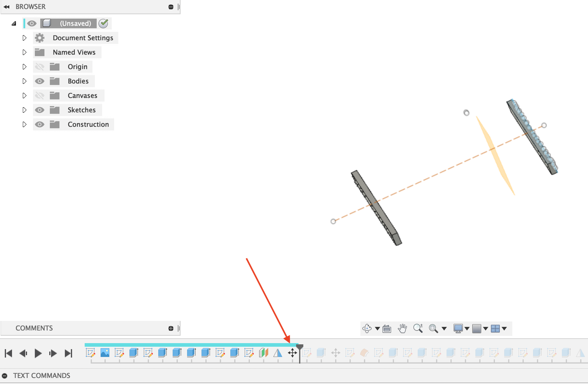
Task: Collapse the BROWSER panel with double arrows
Action: click(x=7, y=7)
